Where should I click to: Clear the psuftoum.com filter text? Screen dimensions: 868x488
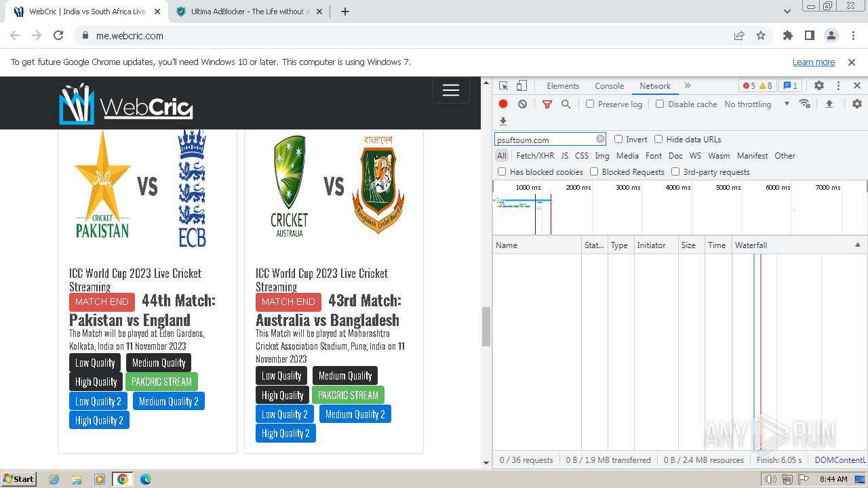click(x=600, y=139)
